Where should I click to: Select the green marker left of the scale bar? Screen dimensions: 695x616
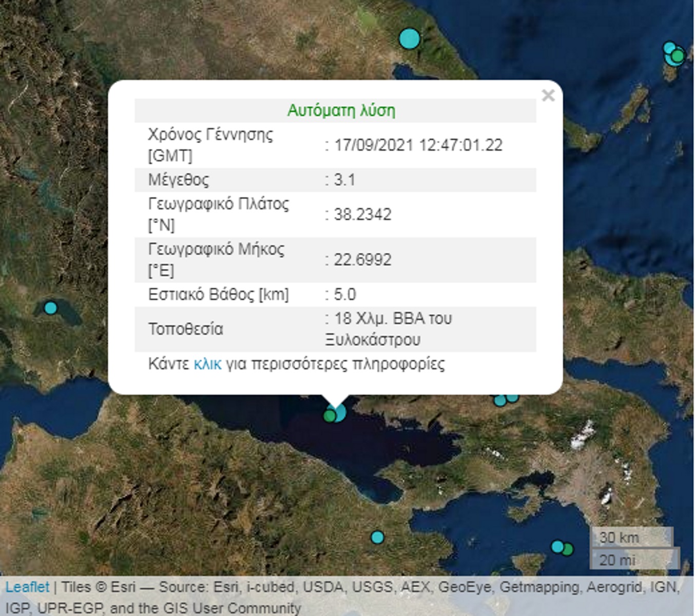tap(568, 549)
